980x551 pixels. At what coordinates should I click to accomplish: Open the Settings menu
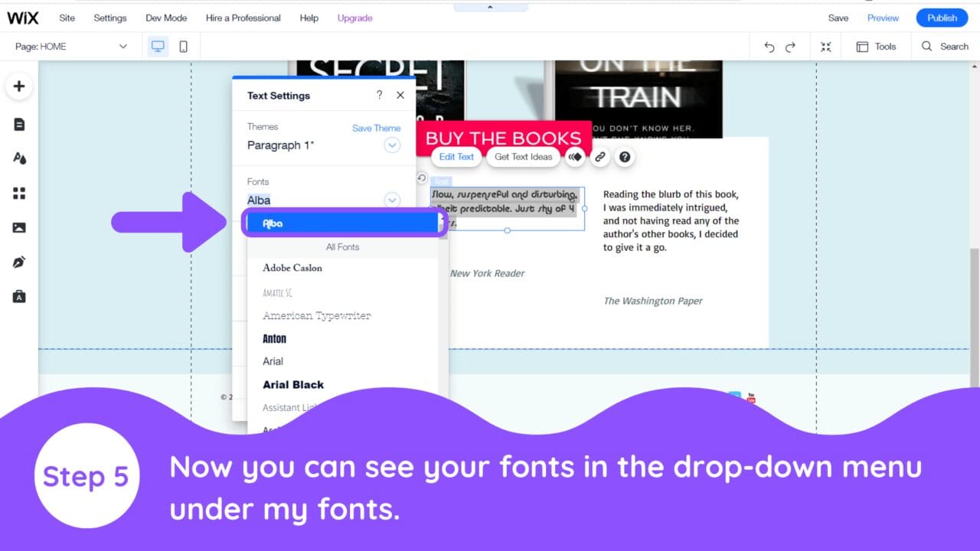tap(109, 18)
